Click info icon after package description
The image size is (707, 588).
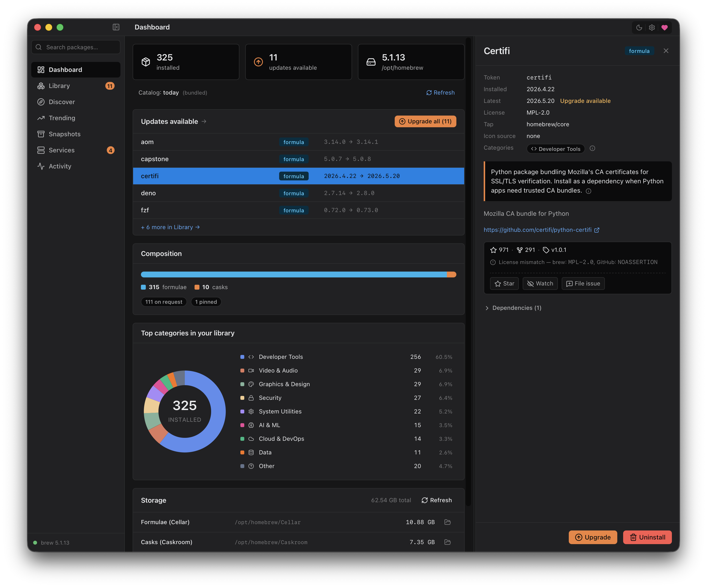pos(588,191)
